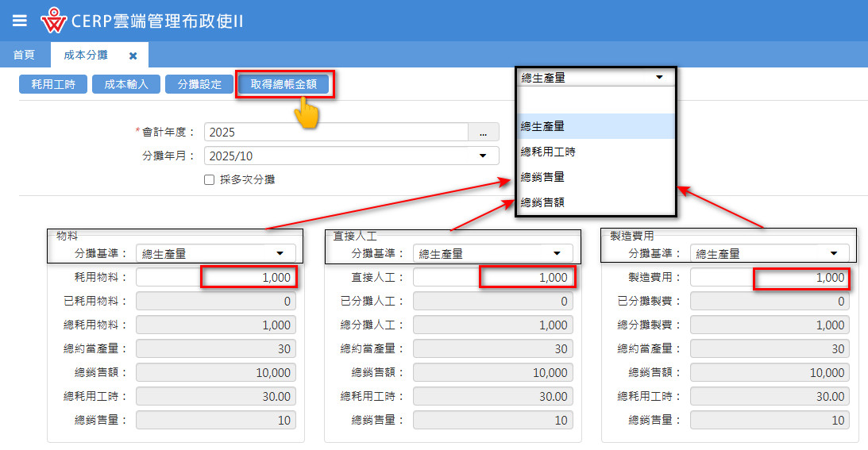Open the 物料 分攤基準 dropdown
The height and width of the screenshot is (450, 868).
tap(216, 253)
